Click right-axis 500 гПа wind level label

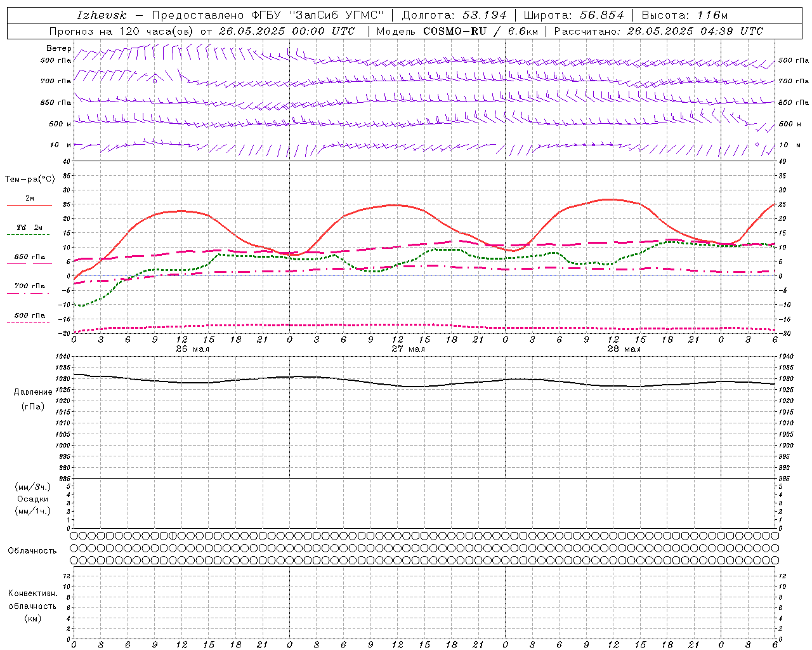(x=794, y=60)
